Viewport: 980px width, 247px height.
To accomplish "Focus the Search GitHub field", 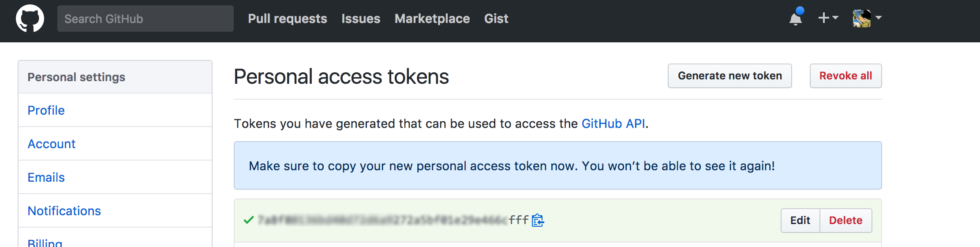I will tap(146, 19).
